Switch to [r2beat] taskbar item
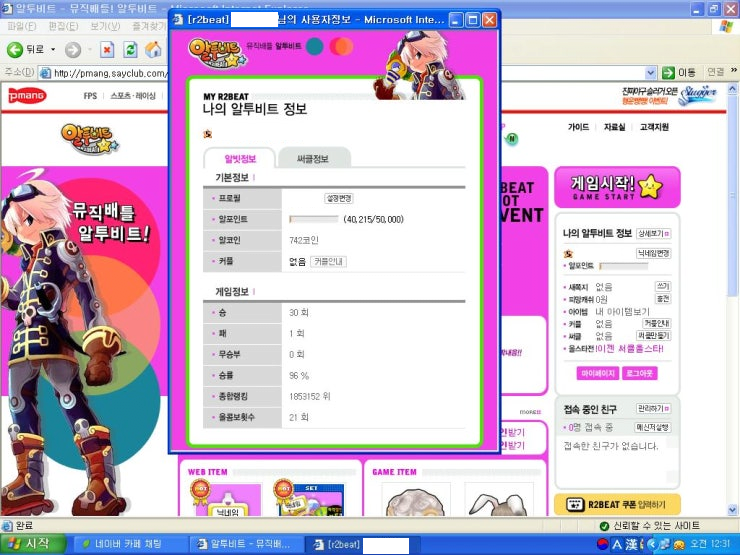 (x=360, y=544)
